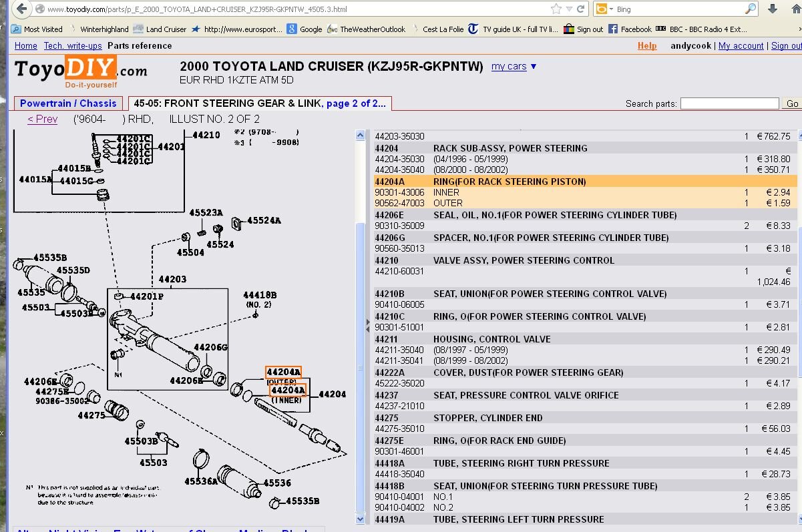
Task: Open the Winterhighland bookmark
Action: 99,29
